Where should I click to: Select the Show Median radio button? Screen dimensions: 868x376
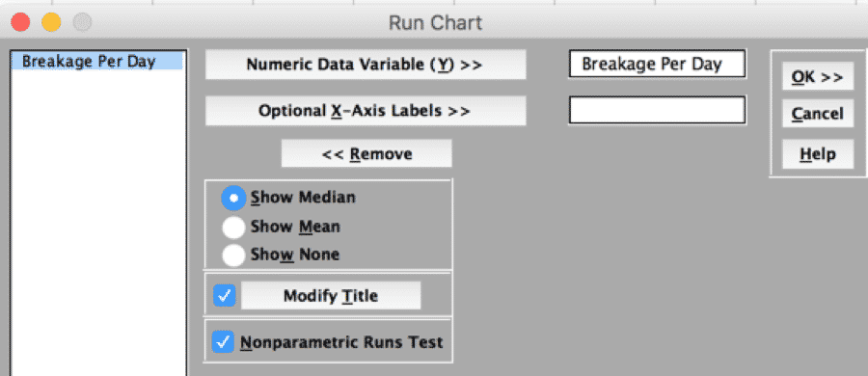point(233,197)
